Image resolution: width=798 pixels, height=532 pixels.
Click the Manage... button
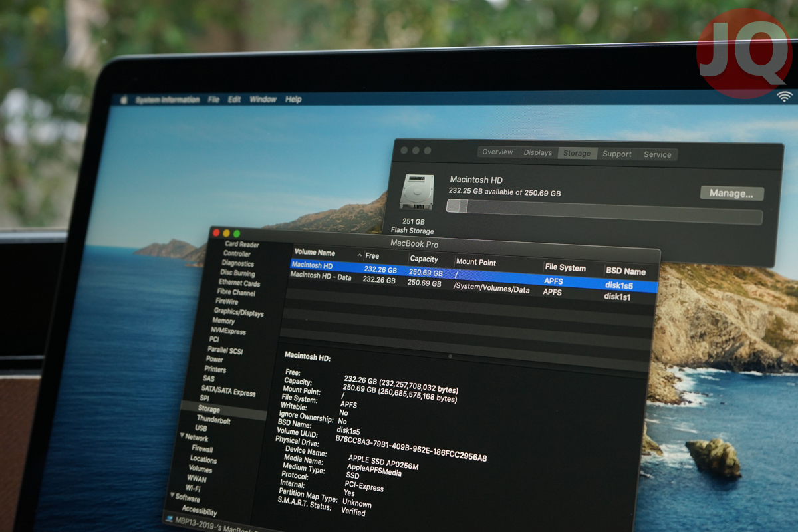point(731,194)
